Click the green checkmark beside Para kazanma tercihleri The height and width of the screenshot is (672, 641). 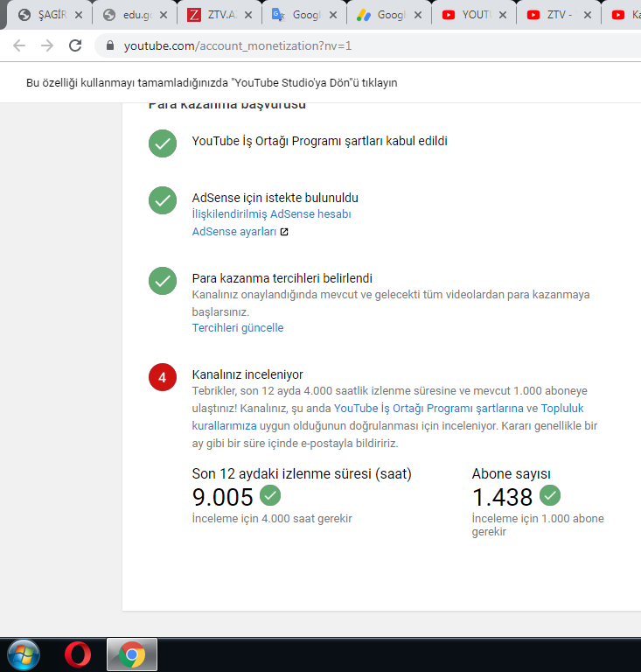163,281
